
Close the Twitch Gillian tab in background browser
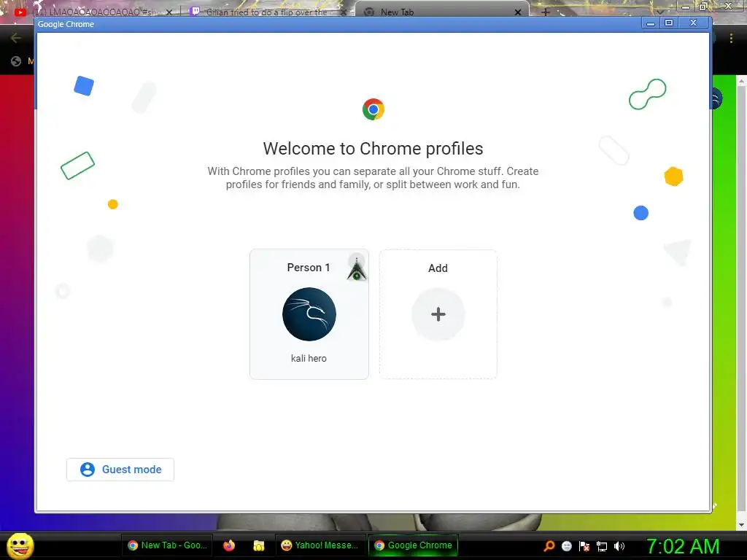pyautogui.click(x=344, y=12)
